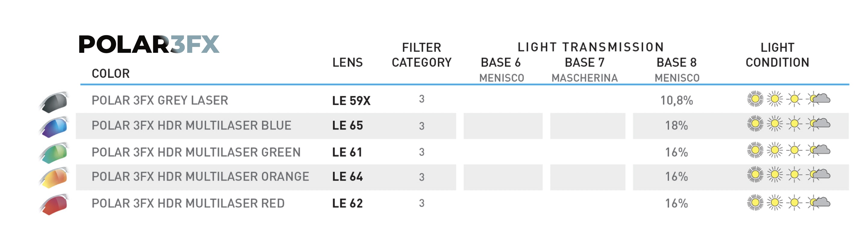The height and width of the screenshot is (238, 868).
Task: Click the POLAR3FX logo
Action: pyautogui.click(x=149, y=45)
